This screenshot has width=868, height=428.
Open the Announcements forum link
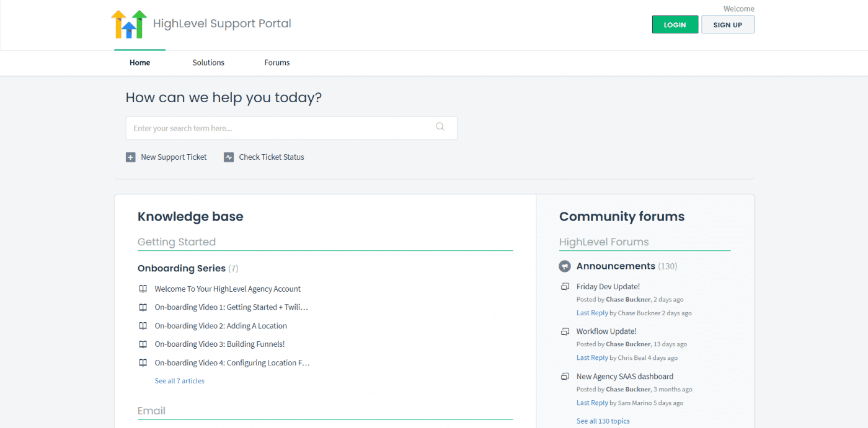[616, 266]
